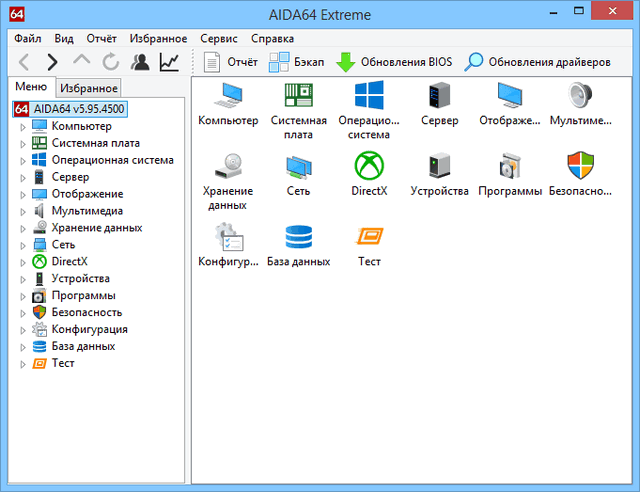Expand the DirectX tree node arrow
This screenshot has height=492, width=640.
pyautogui.click(x=23, y=263)
